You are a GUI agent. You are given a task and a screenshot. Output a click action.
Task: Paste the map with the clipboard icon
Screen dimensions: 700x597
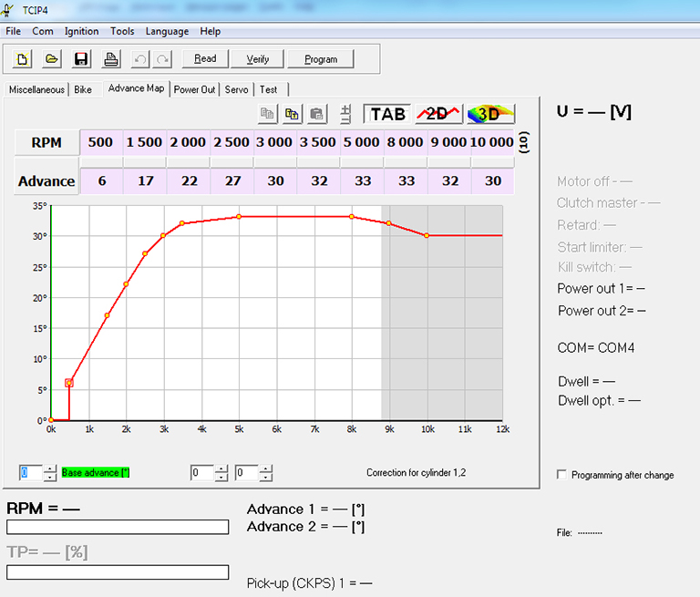(x=316, y=114)
